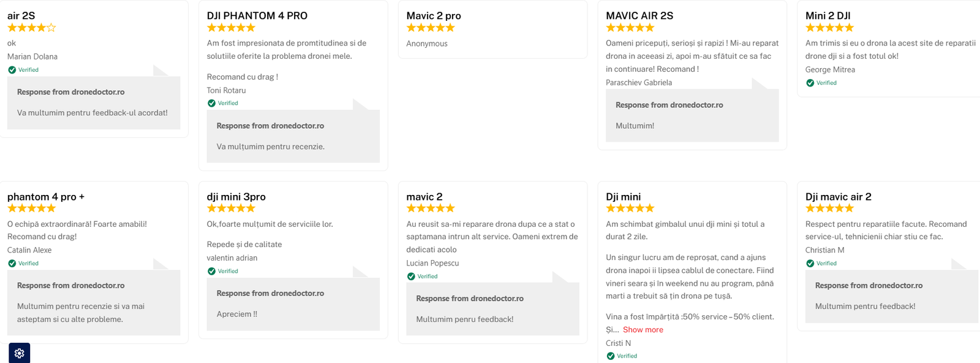The height and width of the screenshot is (363, 980).
Task: Expand the Dji mini review with Show more
Action: point(643,330)
